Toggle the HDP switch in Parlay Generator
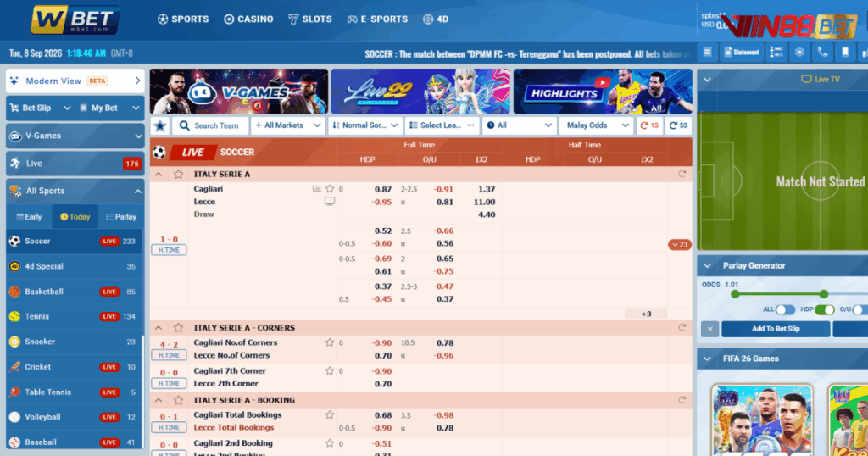Viewport: 868px width, 456px height. (x=824, y=310)
